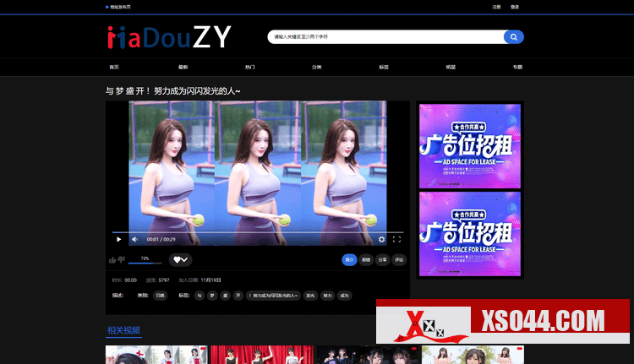Mute the video using the speaker icon
This screenshot has height=364, width=634.
click(x=134, y=239)
